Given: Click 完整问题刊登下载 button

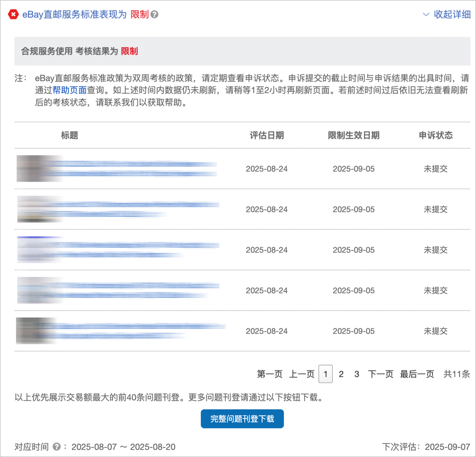Looking at the screenshot, I should click(242, 419).
